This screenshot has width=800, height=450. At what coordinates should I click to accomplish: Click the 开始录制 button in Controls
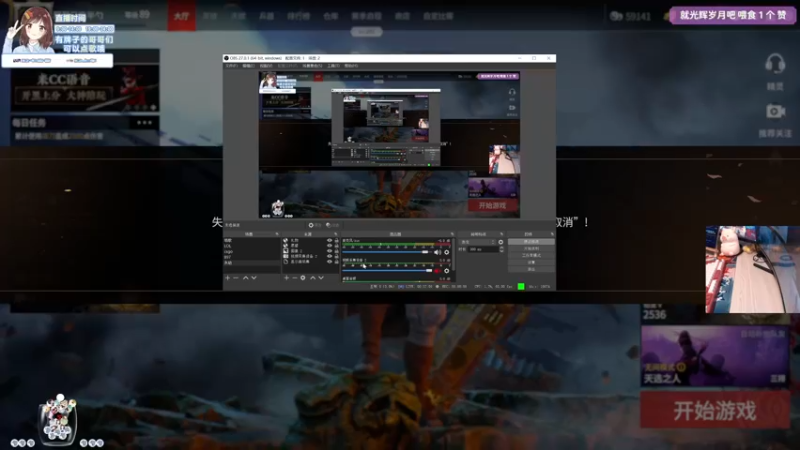(x=532, y=248)
